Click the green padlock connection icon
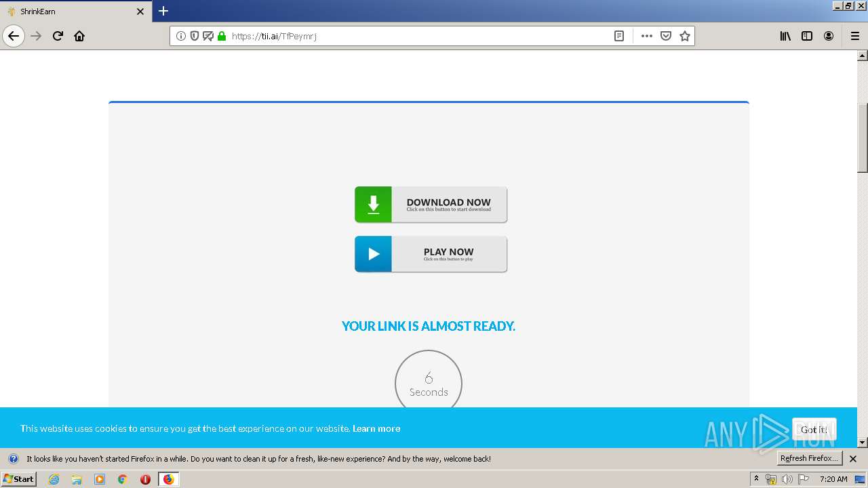868x488 pixels. click(222, 36)
